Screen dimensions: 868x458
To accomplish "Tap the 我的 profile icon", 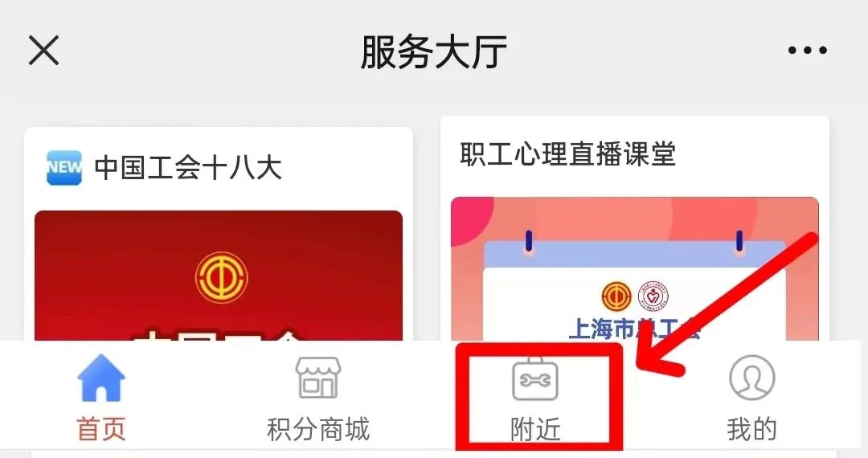I will (751, 378).
